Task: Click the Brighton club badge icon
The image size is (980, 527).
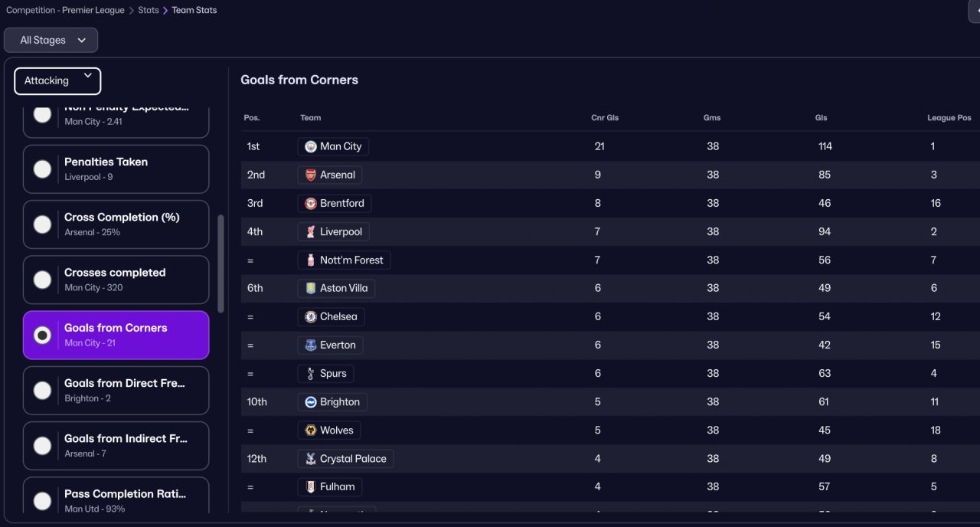Action: tap(311, 402)
